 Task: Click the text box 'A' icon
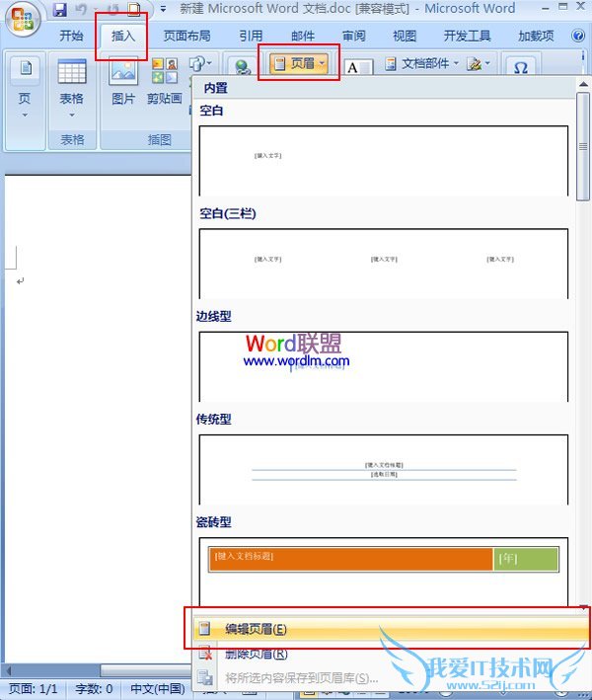point(357,67)
